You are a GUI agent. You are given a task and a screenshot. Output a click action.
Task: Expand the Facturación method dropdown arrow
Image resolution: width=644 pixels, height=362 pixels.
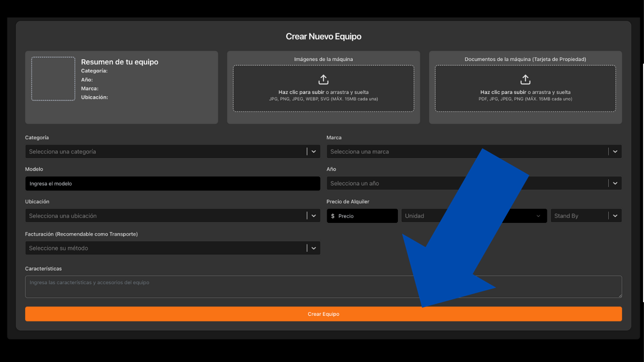314,248
